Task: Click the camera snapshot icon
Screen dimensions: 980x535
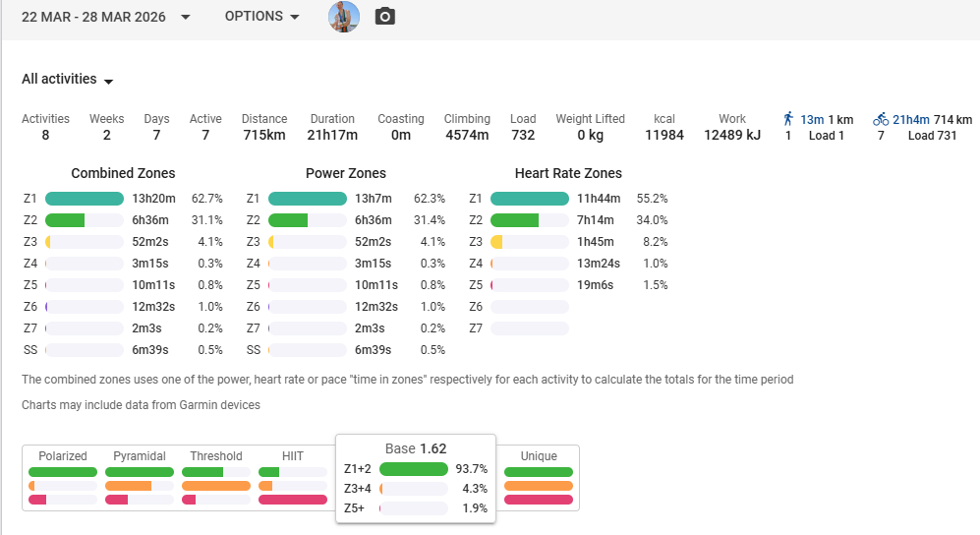Action: coord(385,17)
